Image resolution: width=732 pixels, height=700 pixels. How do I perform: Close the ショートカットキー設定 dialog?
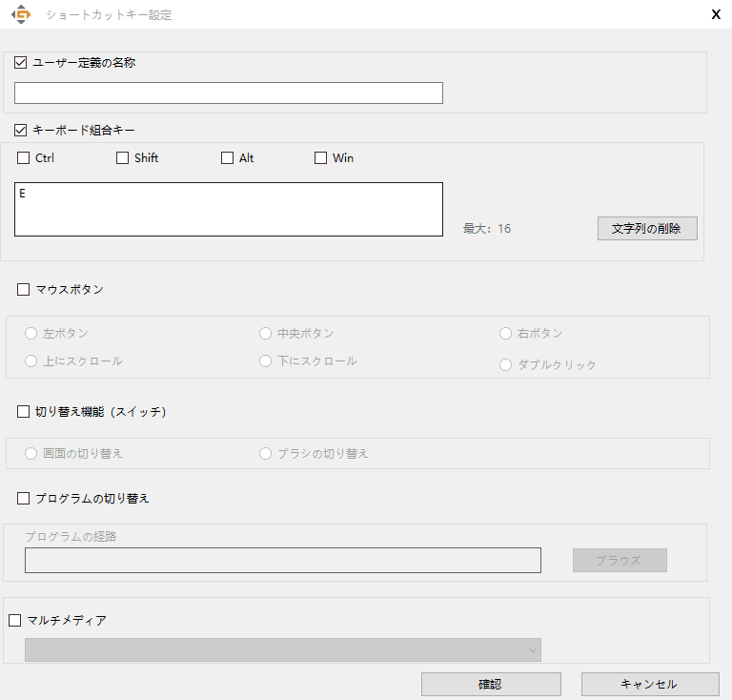(715, 14)
